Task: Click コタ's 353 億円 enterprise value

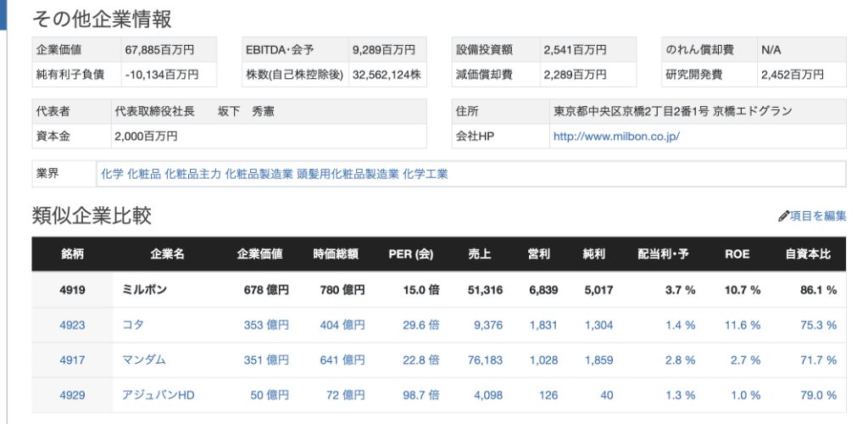Action: [266, 325]
